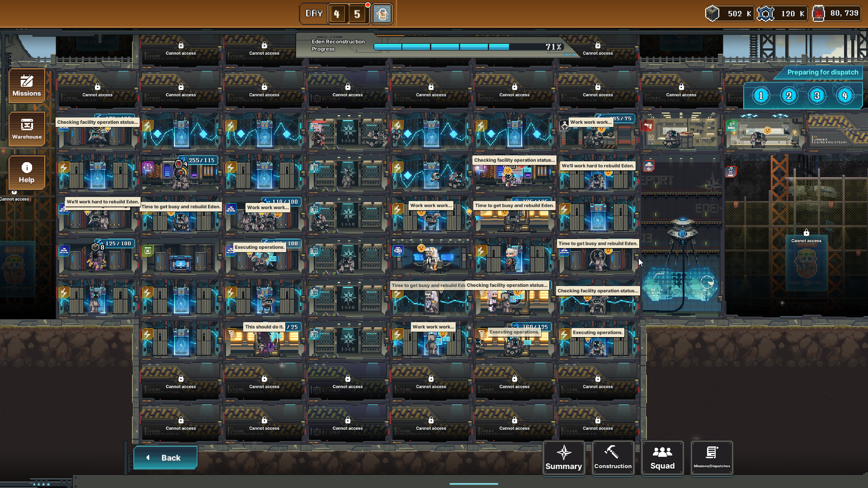This screenshot has width=868, height=488.
Task: Select dispatch squad 2
Action: [x=789, y=96]
